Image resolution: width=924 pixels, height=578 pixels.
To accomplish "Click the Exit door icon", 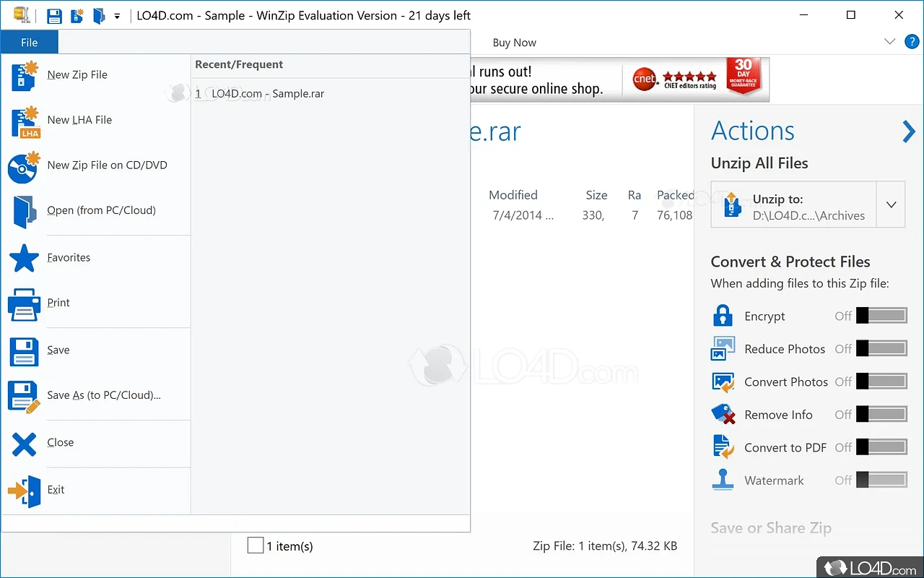I will click(x=24, y=491).
